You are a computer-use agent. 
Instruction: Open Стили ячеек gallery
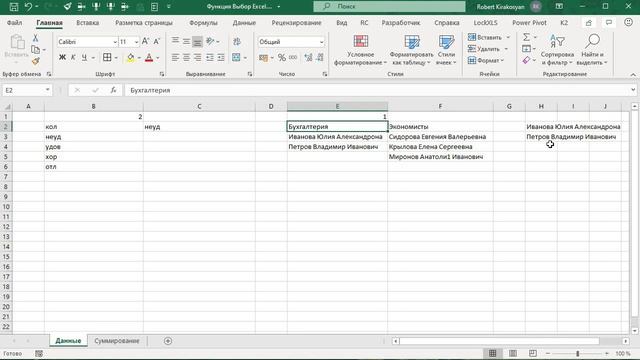(x=446, y=50)
